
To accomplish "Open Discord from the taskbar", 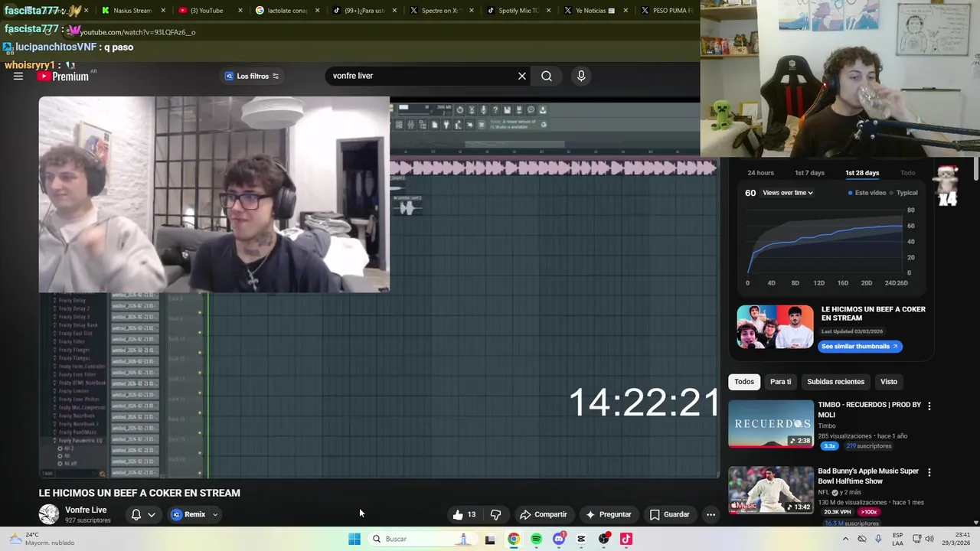I will [559, 539].
